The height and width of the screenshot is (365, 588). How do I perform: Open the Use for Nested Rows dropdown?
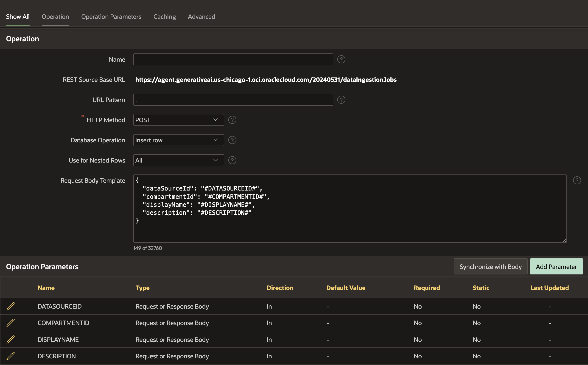179,160
